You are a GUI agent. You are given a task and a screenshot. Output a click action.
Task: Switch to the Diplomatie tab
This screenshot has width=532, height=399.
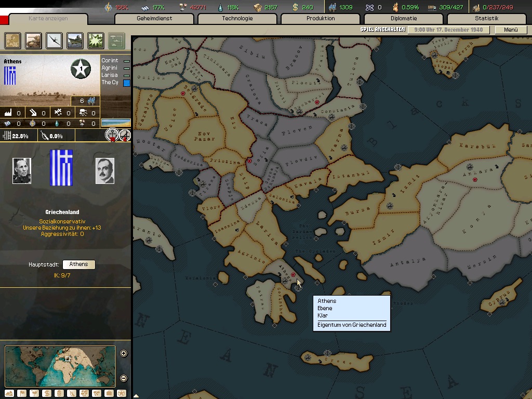point(403,19)
